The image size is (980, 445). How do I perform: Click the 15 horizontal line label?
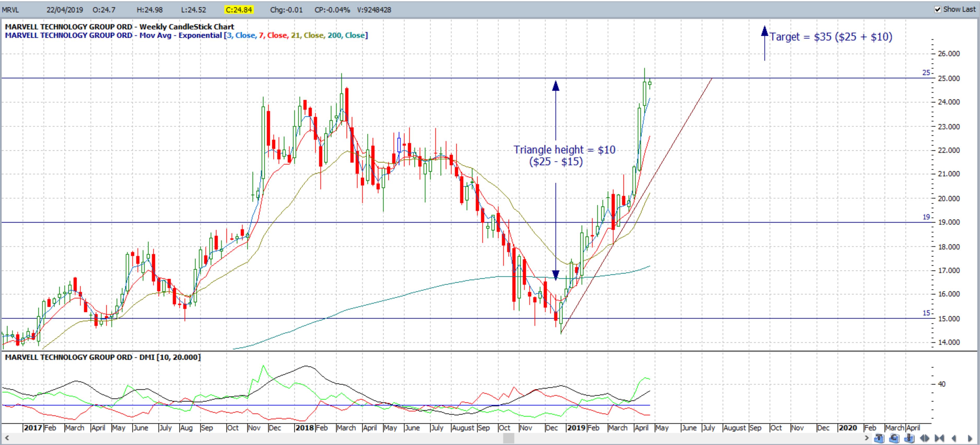(926, 313)
